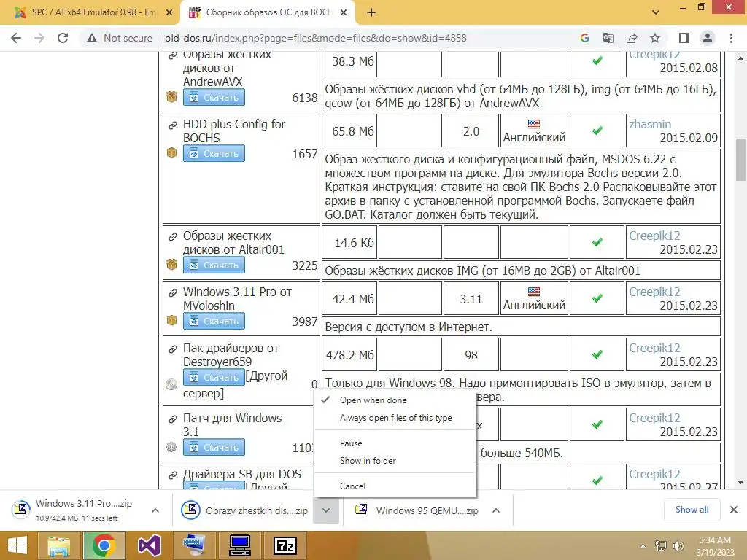The image size is (747, 560).
Task: Select Cancel in download menu
Action: click(395, 486)
